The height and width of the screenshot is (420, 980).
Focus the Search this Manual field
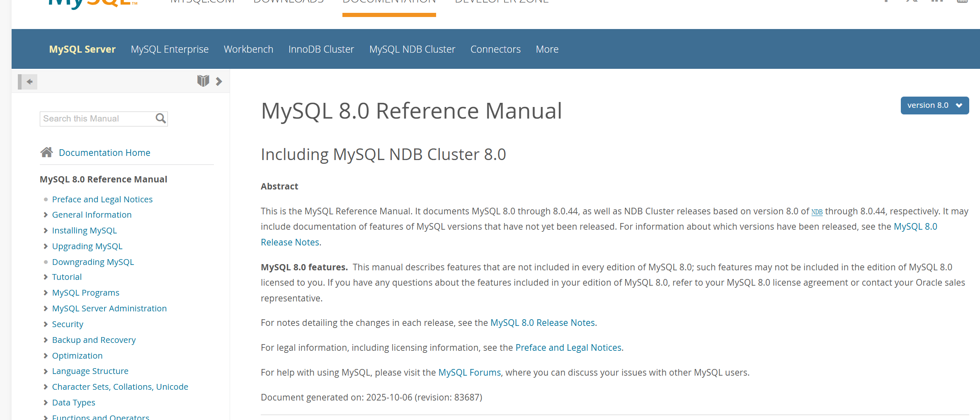pos(104,119)
